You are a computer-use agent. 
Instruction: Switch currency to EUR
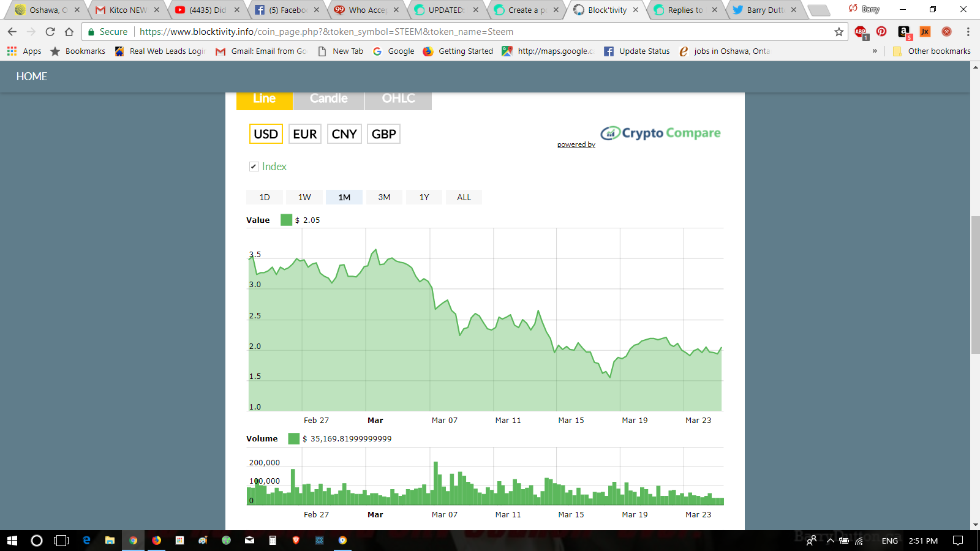305,134
